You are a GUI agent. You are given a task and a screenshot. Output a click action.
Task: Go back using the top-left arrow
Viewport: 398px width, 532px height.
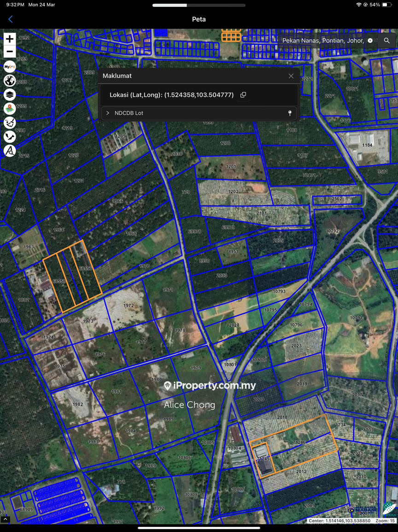point(11,19)
